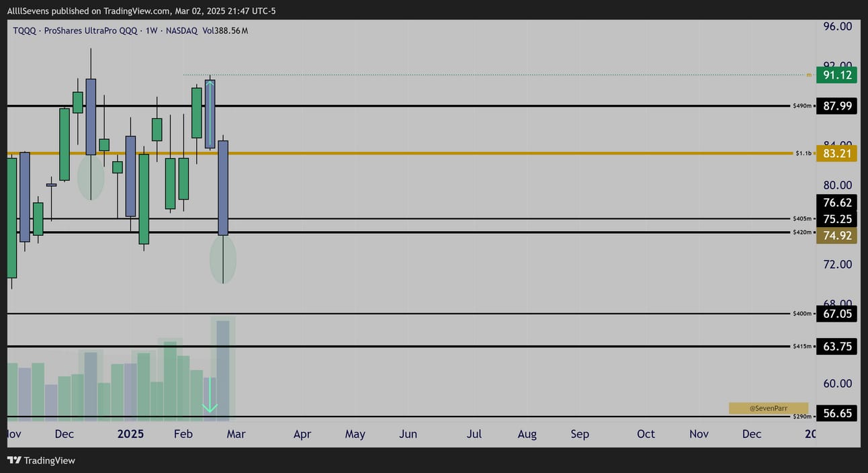Click the $1.1b annotation text
Viewport: 868px width, 473px height.
point(804,153)
